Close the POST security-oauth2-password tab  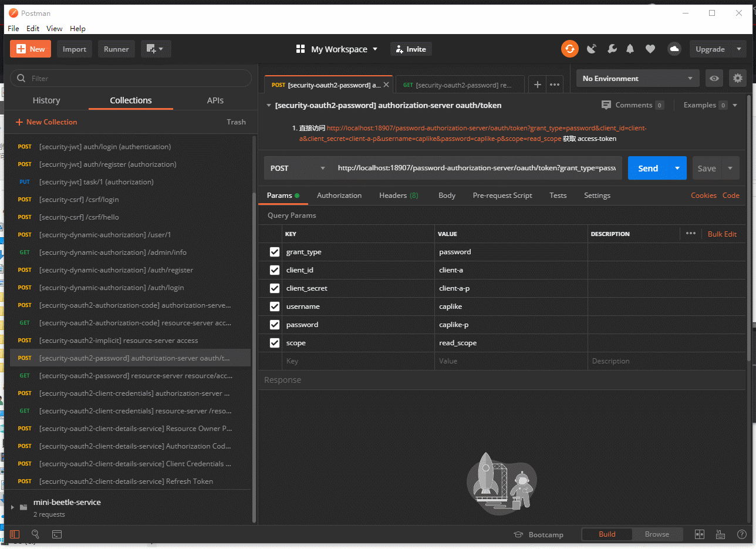pos(386,85)
